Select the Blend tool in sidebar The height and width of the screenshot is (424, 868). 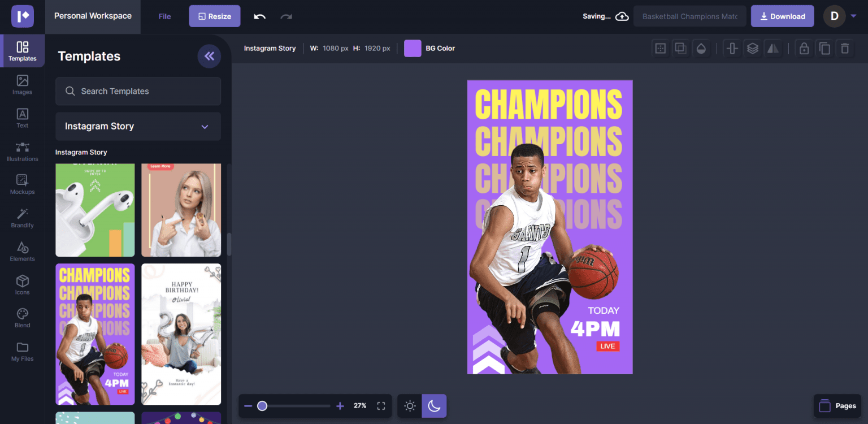coord(22,317)
